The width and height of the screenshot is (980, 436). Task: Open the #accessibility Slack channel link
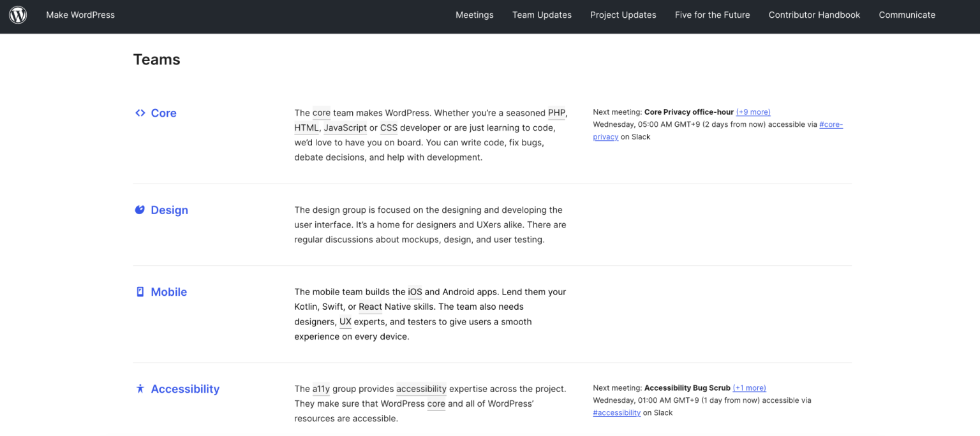[616, 412]
